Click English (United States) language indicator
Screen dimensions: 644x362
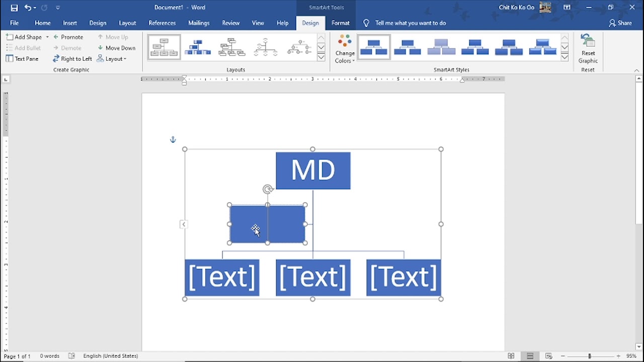click(x=110, y=356)
